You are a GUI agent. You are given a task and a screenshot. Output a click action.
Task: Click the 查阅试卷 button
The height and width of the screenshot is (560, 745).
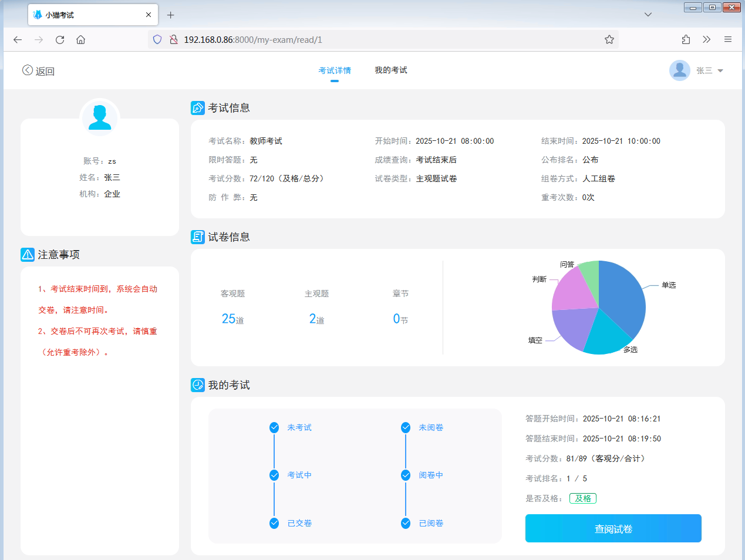click(613, 528)
